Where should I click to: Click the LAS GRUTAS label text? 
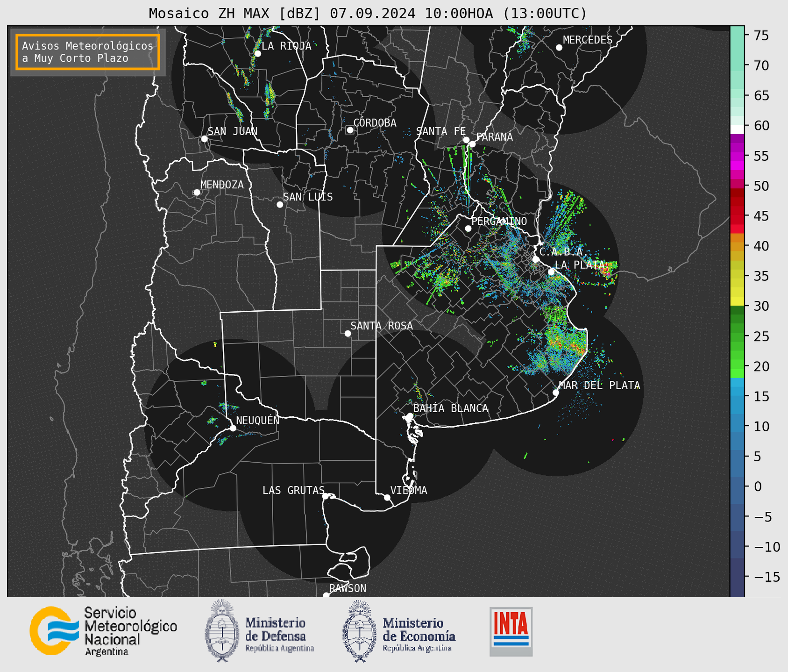click(293, 490)
